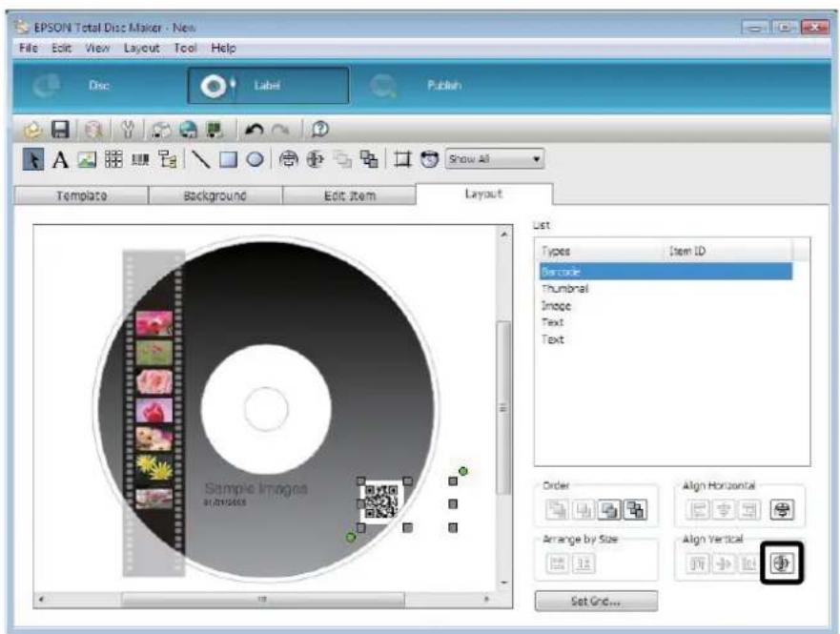This screenshot has width=840, height=634.
Task: Click the Sample Images text on disc
Action: (x=256, y=488)
